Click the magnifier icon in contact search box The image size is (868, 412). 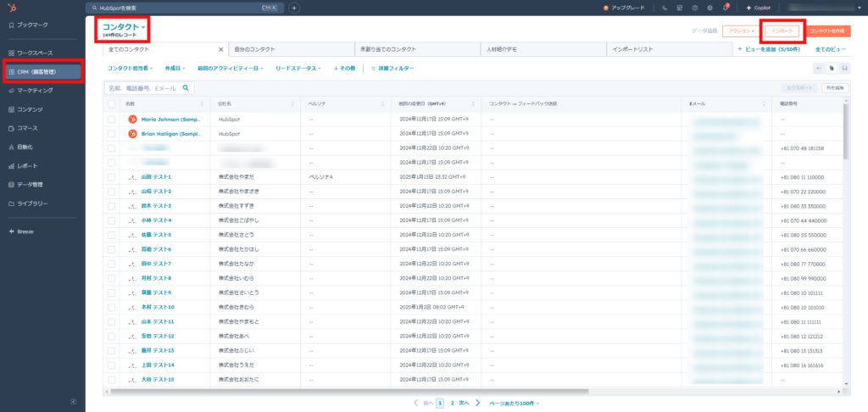tap(186, 87)
